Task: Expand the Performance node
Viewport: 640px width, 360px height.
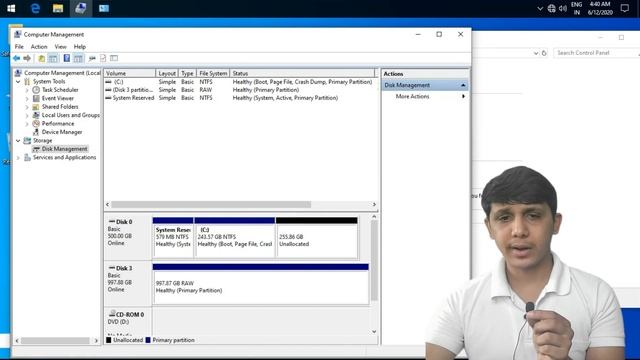Action: (27, 124)
